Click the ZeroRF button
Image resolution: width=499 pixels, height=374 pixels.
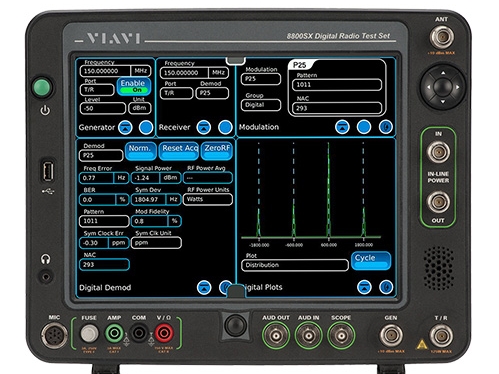217,151
